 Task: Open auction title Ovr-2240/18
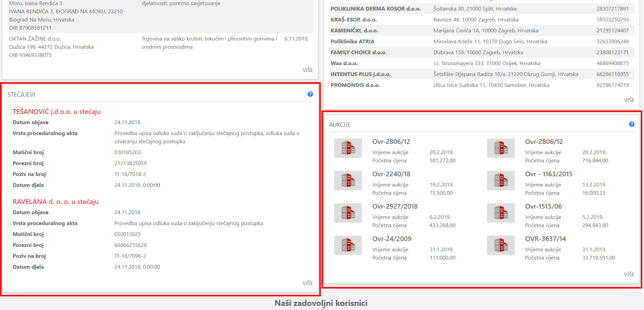tap(391, 174)
